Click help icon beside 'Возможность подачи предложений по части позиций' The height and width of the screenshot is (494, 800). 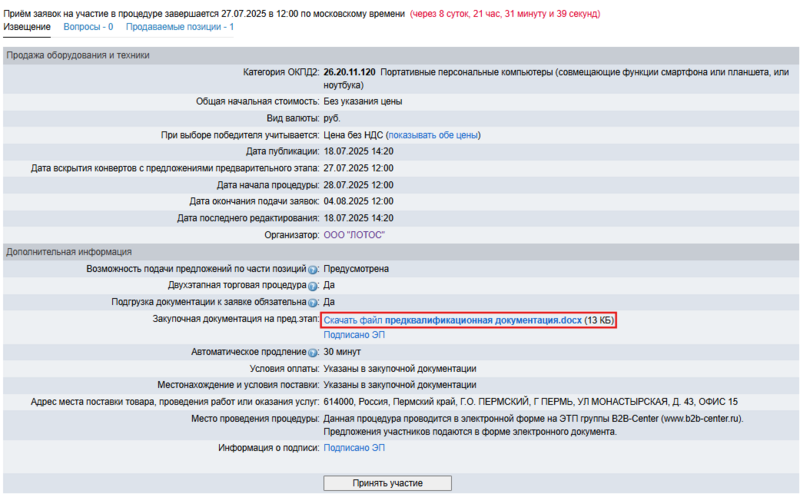tap(313, 269)
